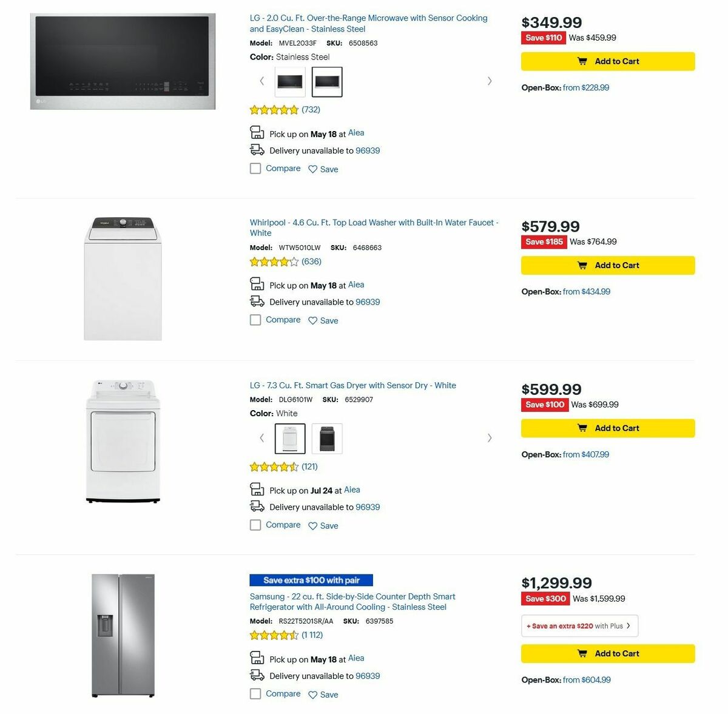The width and height of the screenshot is (728, 714).
Task: Click the cart icon inside the microwave Add to Cart button
Action: (x=583, y=61)
